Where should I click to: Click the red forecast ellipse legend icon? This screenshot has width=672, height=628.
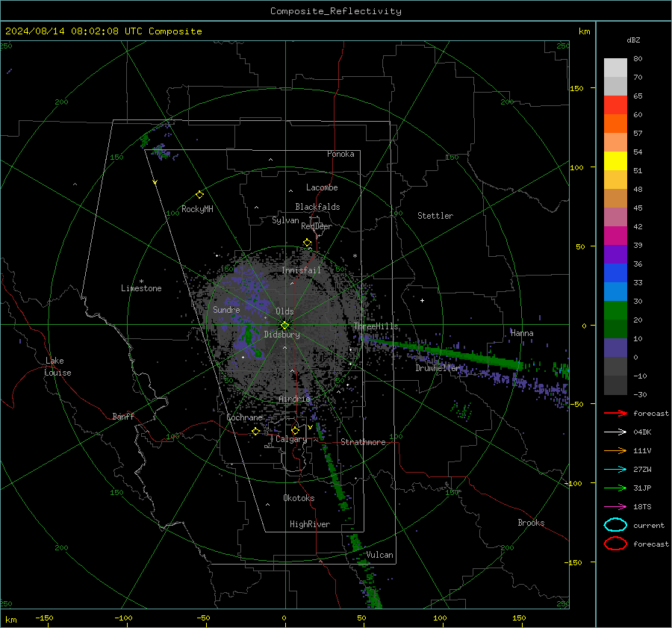pyautogui.click(x=615, y=544)
